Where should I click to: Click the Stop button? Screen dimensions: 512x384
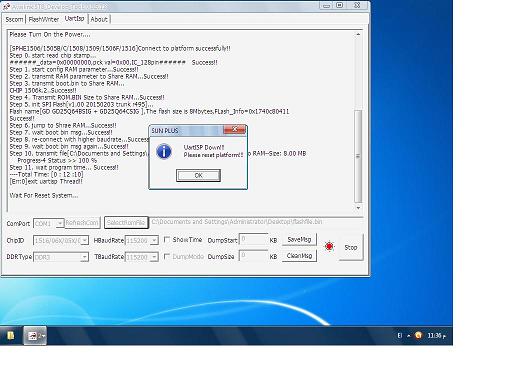[351, 247]
